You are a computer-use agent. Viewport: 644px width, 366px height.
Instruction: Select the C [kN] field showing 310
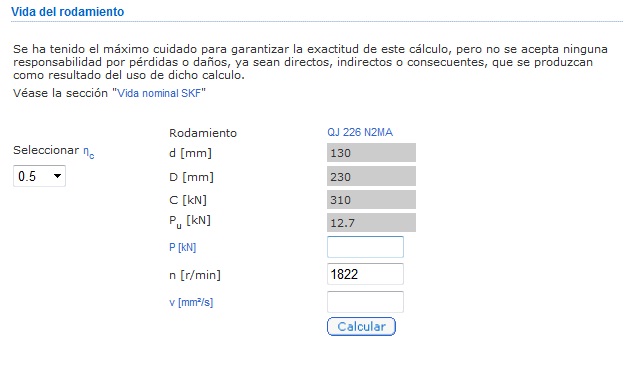click(x=371, y=200)
